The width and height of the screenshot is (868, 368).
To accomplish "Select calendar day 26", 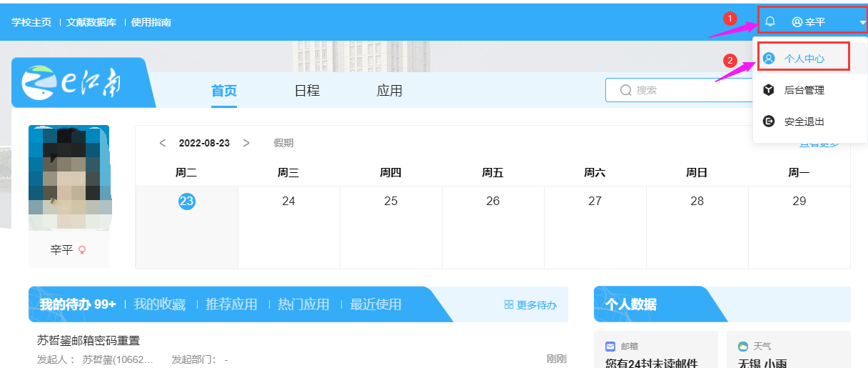I will pyautogui.click(x=493, y=202).
